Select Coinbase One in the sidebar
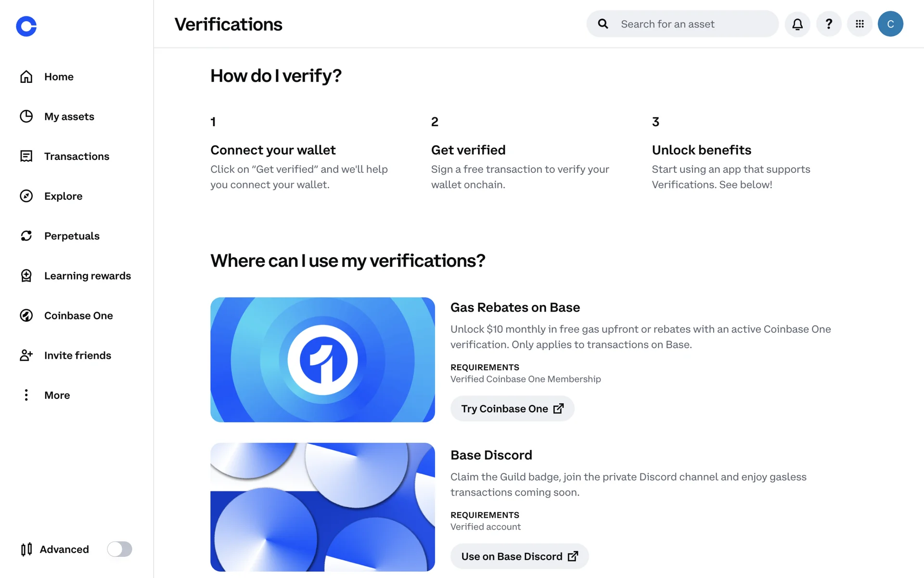Screen dimensions: 924x578 [78, 315]
